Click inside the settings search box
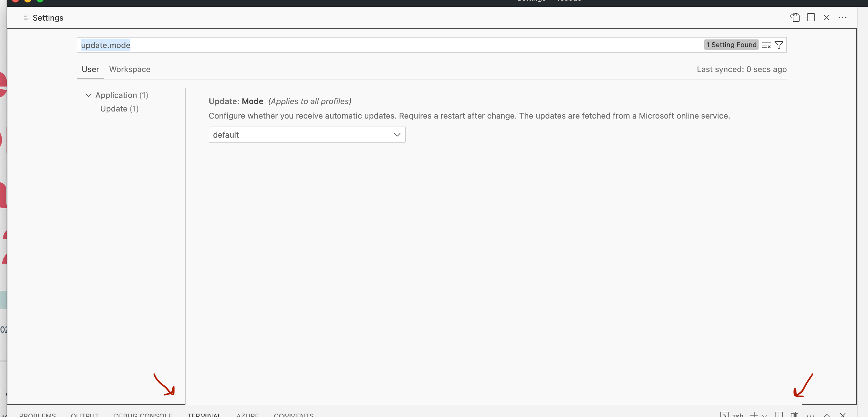Screen dimensions: 868x417 (x=236, y=45)
